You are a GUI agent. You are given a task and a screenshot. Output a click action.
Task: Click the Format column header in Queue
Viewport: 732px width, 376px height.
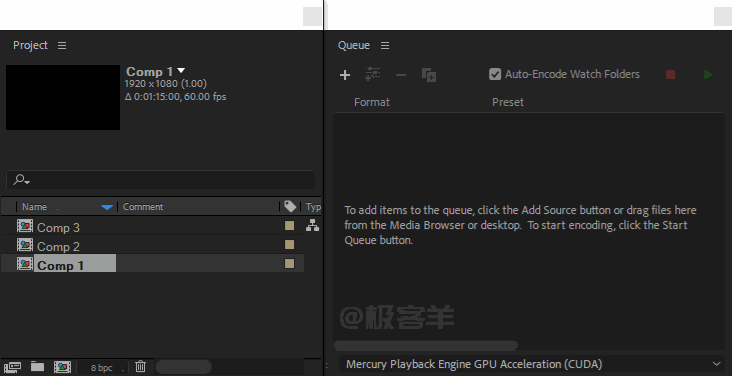(372, 102)
